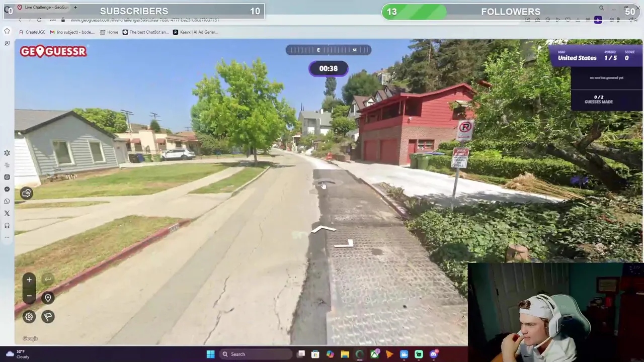Zoom in with the plus button

point(29,280)
